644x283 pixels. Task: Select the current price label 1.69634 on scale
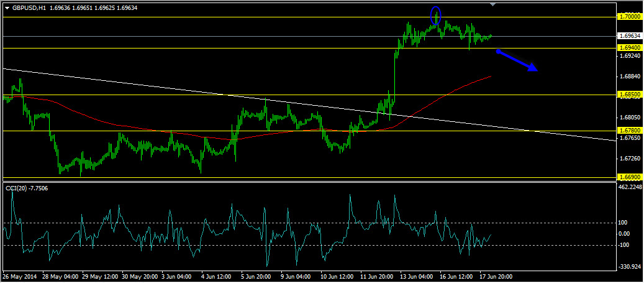629,36
